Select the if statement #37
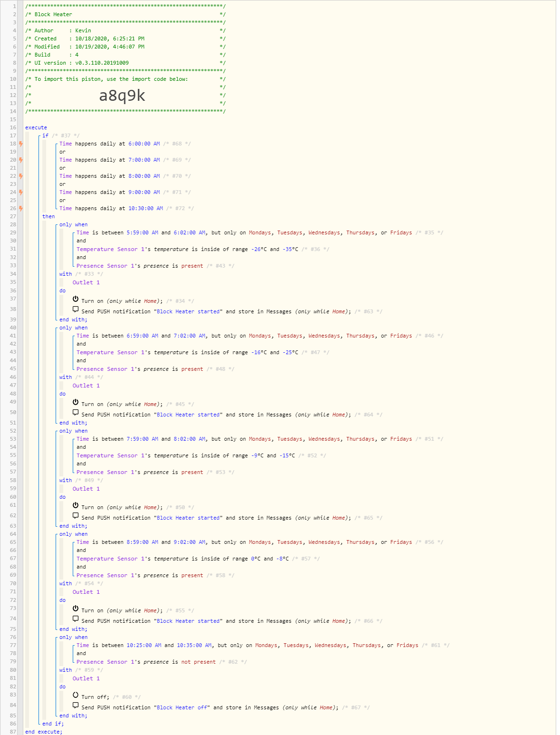The width and height of the screenshot is (560, 735). click(x=61, y=135)
